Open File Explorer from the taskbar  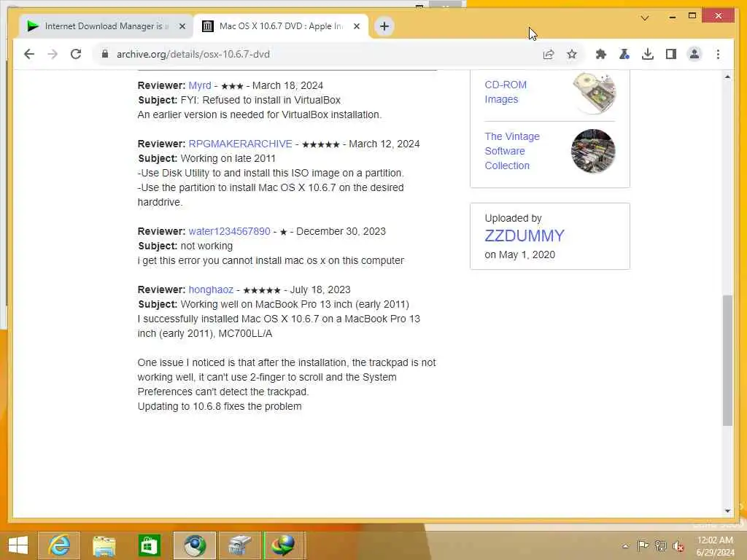pyautogui.click(x=104, y=545)
